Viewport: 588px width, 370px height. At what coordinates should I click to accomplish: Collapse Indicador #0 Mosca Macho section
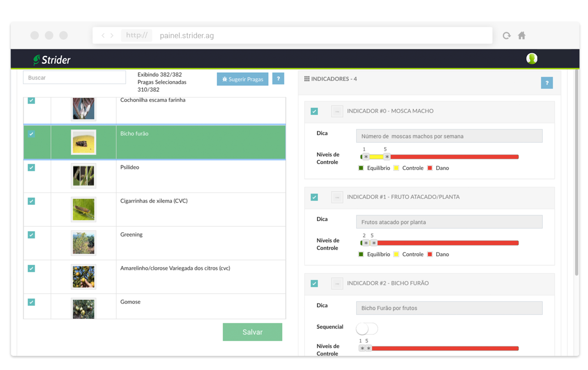(337, 111)
